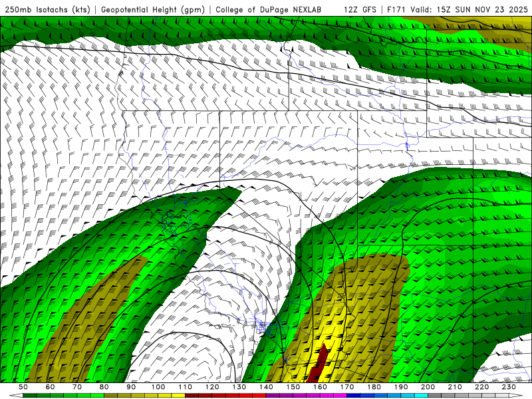Click the 160 kt color scale label
532x399 pixels.
click(320, 387)
